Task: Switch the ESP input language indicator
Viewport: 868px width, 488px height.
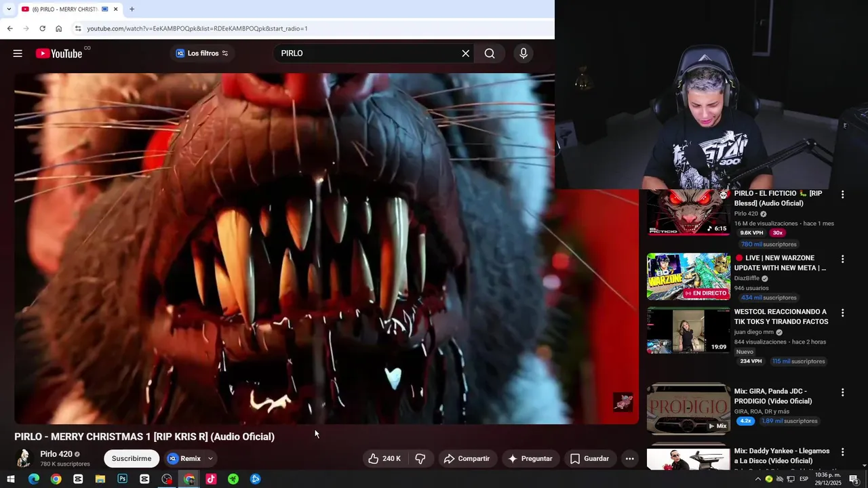Action: (x=804, y=479)
